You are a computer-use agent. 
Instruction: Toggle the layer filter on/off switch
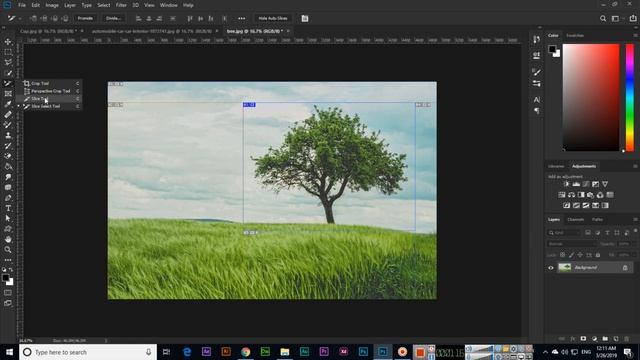635,231
